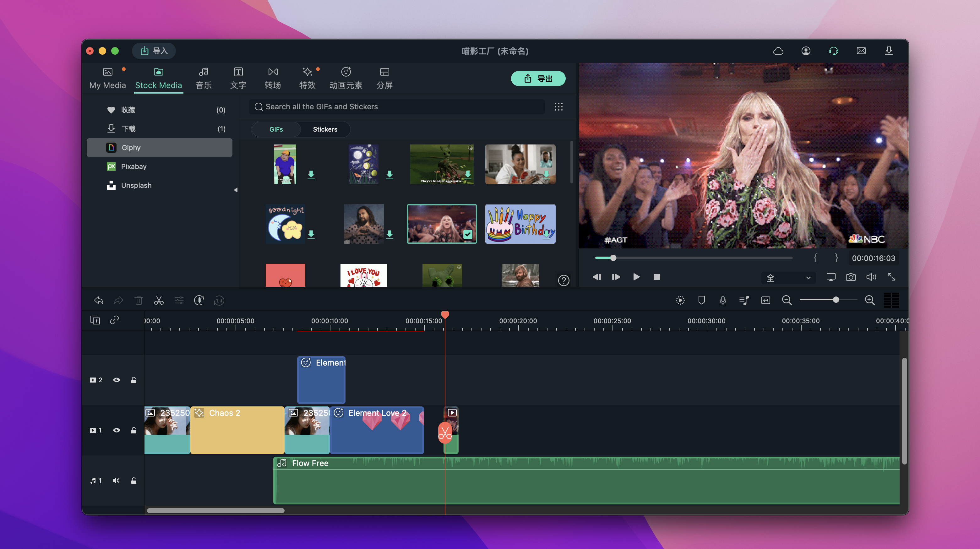Open the 转场 transitions tab
The height and width of the screenshot is (549, 980).
pyautogui.click(x=272, y=78)
